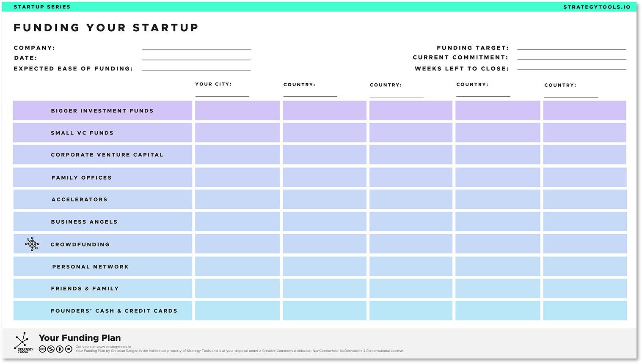Click the Attribution person license icon

pyautogui.click(x=60, y=349)
